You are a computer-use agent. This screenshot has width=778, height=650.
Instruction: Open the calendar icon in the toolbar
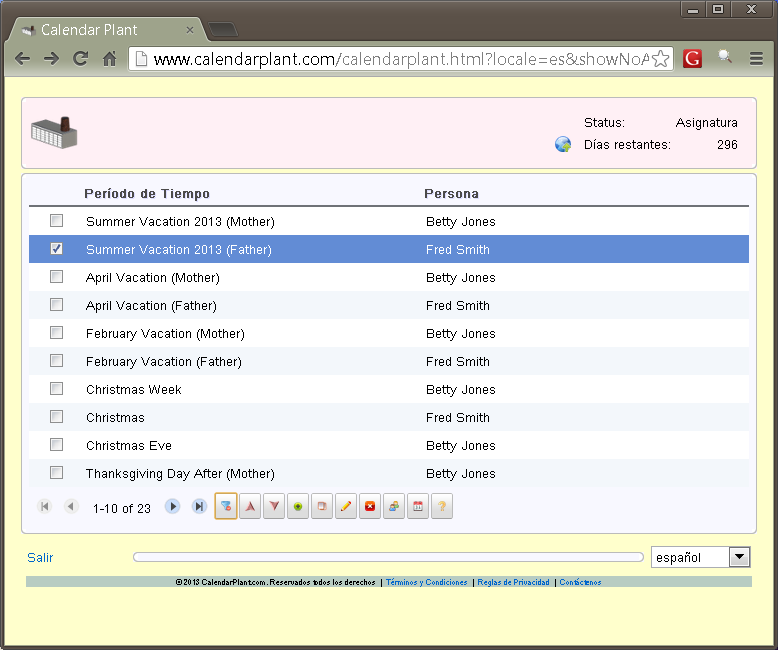[x=418, y=507]
